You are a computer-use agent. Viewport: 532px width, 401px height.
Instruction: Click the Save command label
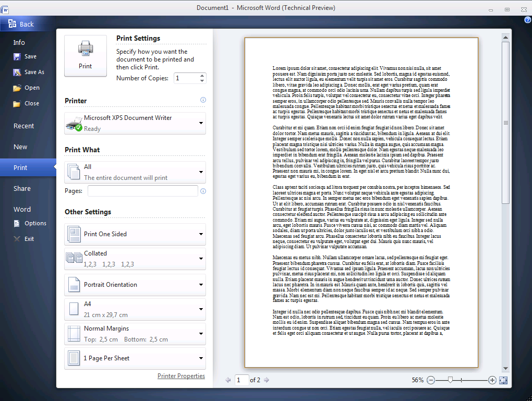tap(30, 57)
